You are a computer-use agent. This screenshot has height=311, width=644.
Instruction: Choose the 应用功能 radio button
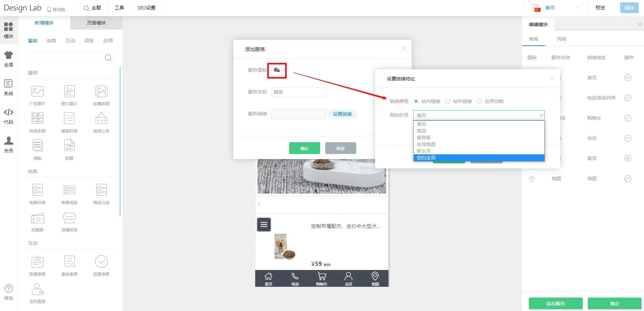tap(479, 101)
